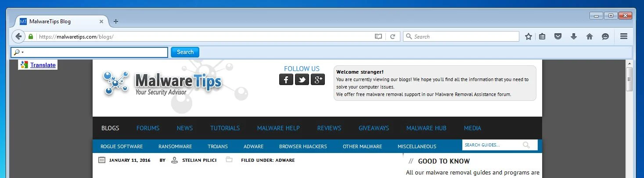
Task: Open RANSOMWARE category
Action: pyautogui.click(x=175, y=146)
